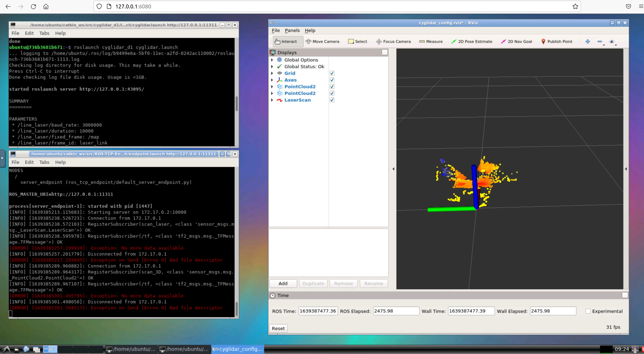The height and width of the screenshot is (354, 644).
Task: Bookmark page with the star icon
Action: click(575, 7)
